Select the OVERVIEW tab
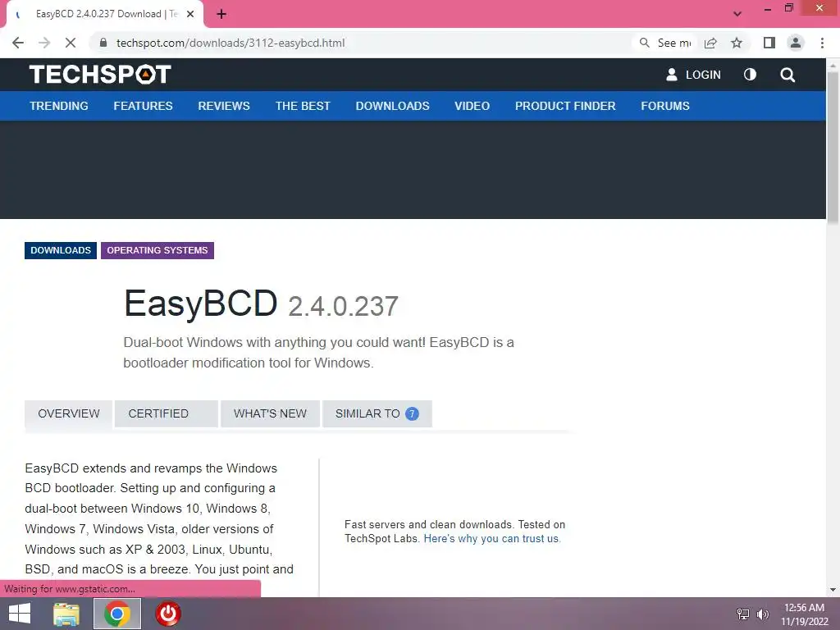This screenshot has width=840, height=630. 69,413
